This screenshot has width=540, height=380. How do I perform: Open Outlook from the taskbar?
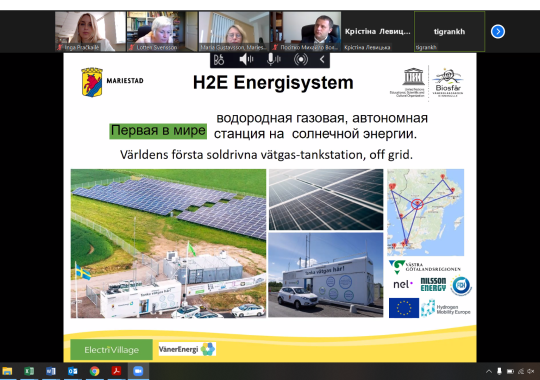click(73, 371)
